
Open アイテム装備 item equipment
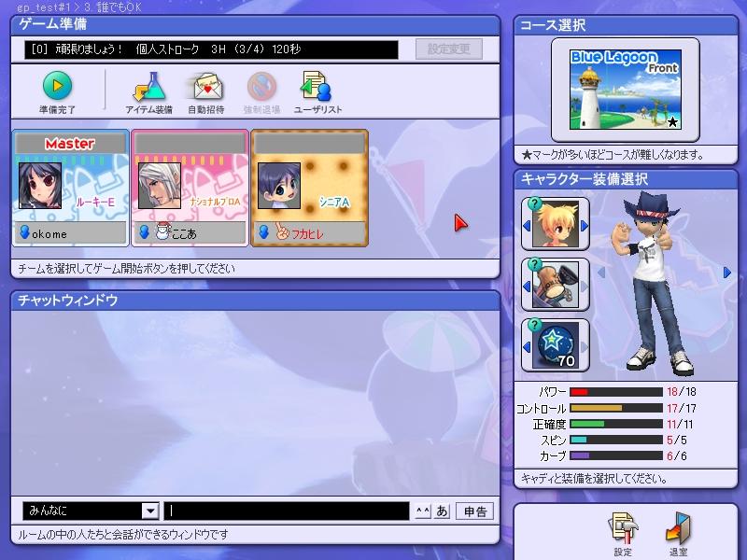click(148, 88)
